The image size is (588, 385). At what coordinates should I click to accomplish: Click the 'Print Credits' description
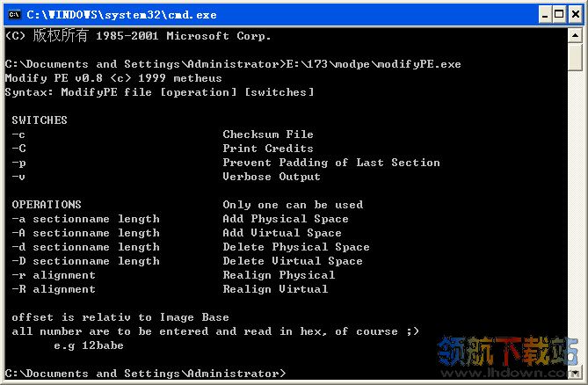[x=268, y=149]
